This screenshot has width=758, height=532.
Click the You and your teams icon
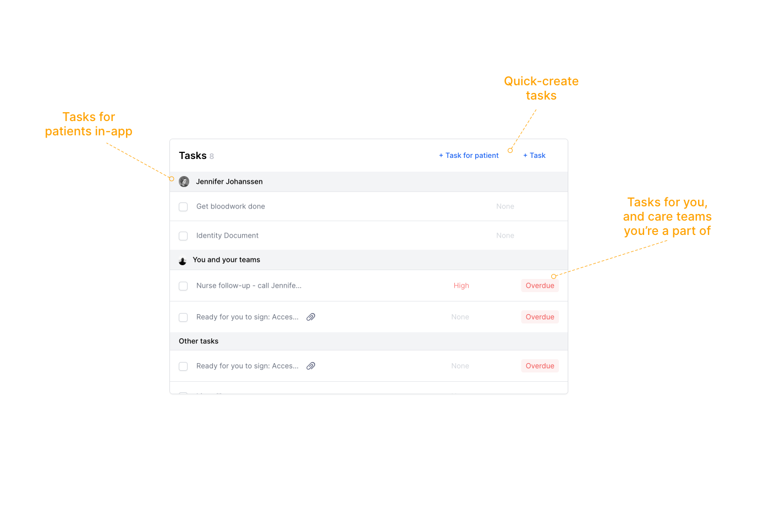click(183, 261)
